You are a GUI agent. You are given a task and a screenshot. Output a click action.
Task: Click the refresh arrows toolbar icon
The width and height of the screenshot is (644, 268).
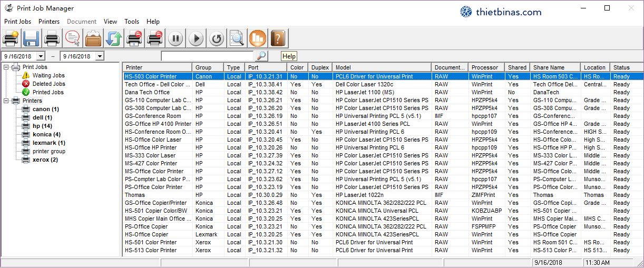click(114, 38)
